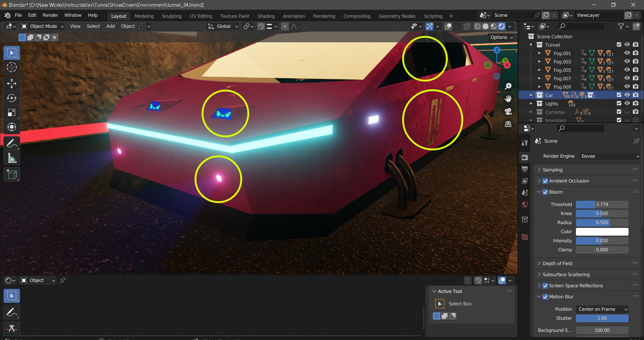Pin the Scene properties panel
The width and height of the screenshot is (644, 340).
click(x=636, y=141)
